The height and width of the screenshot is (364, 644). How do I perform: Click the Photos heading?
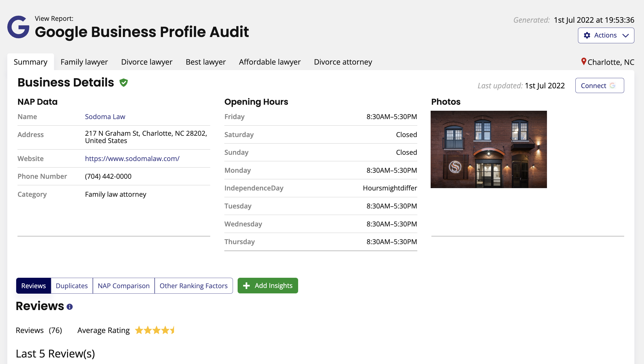[x=446, y=102]
